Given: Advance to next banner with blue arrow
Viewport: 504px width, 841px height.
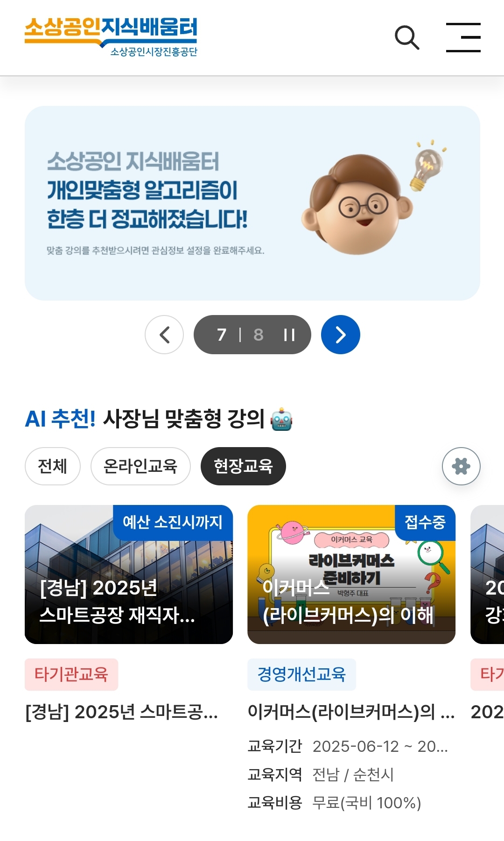Looking at the screenshot, I should pyautogui.click(x=341, y=335).
